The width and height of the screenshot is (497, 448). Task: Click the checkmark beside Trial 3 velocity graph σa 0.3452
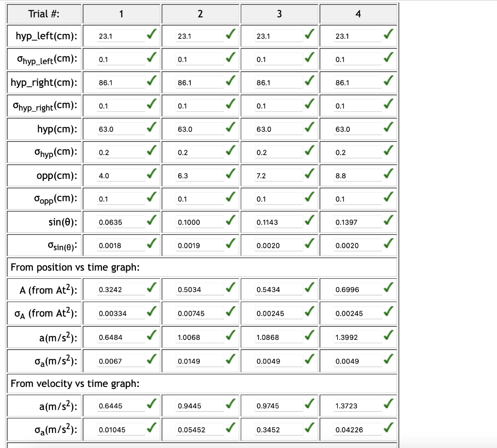(x=310, y=428)
